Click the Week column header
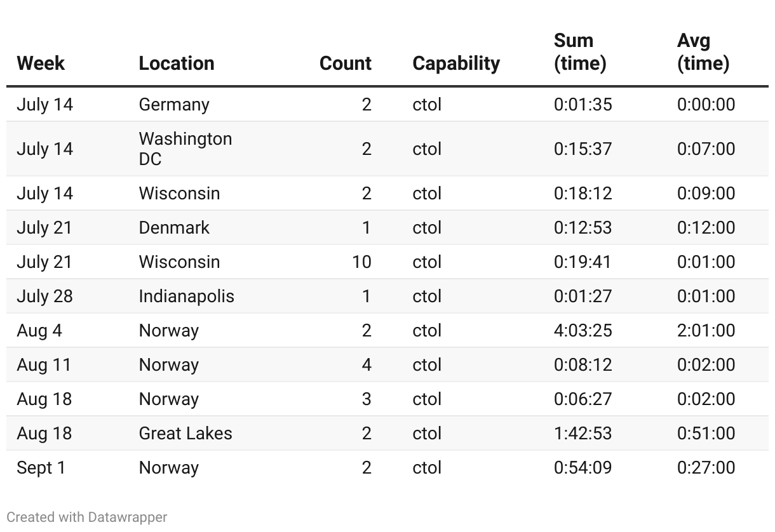 [41, 63]
